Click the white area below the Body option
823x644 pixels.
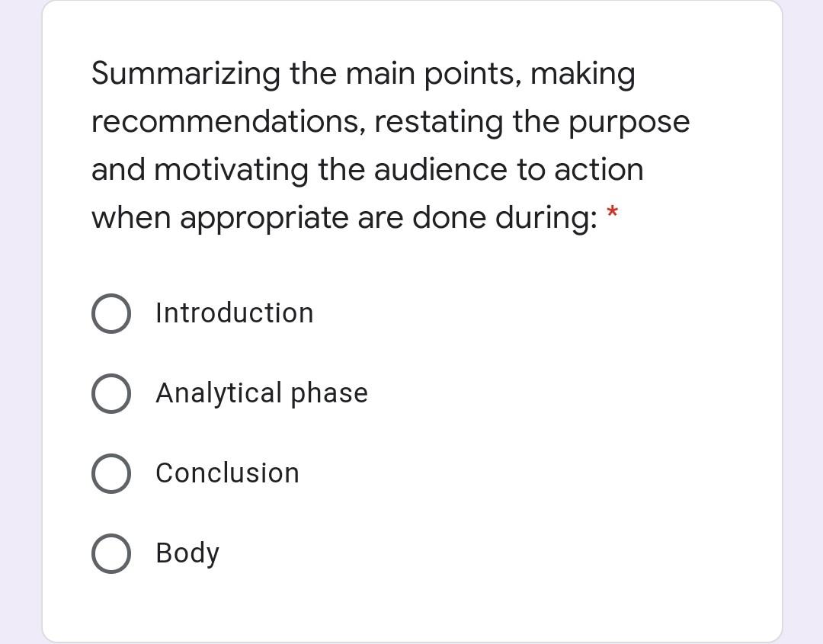click(411, 606)
